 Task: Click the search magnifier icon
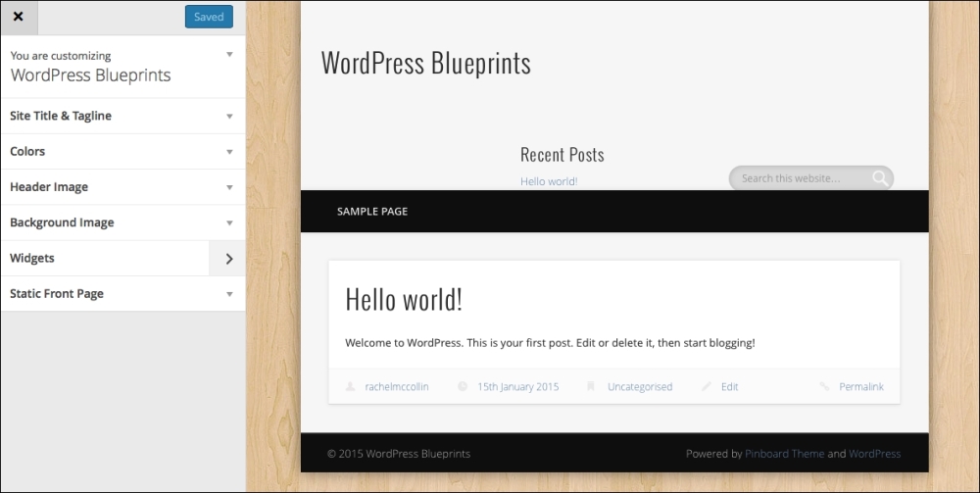(880, 178)
